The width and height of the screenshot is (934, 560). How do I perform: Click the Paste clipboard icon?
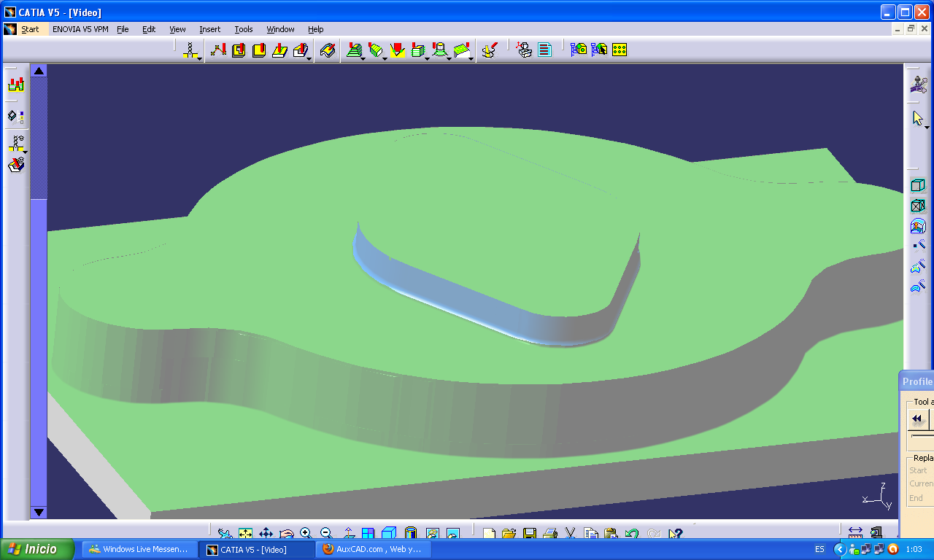[x=611, y=534]
